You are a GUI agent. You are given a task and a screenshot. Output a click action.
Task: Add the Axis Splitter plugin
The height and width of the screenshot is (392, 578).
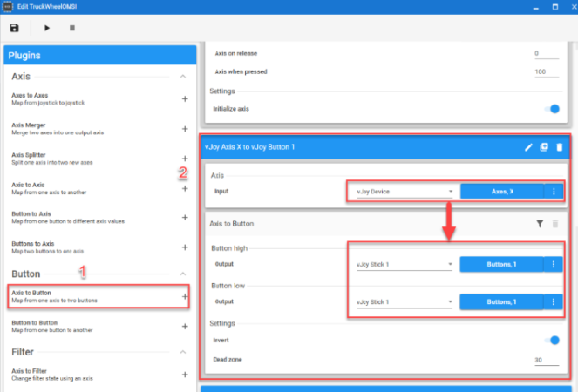point(185,159)
